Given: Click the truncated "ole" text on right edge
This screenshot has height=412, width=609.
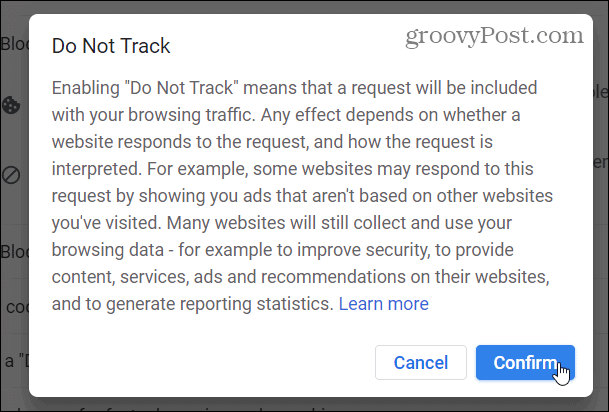Looking at the screenshot, I should [x=601, y=92].
